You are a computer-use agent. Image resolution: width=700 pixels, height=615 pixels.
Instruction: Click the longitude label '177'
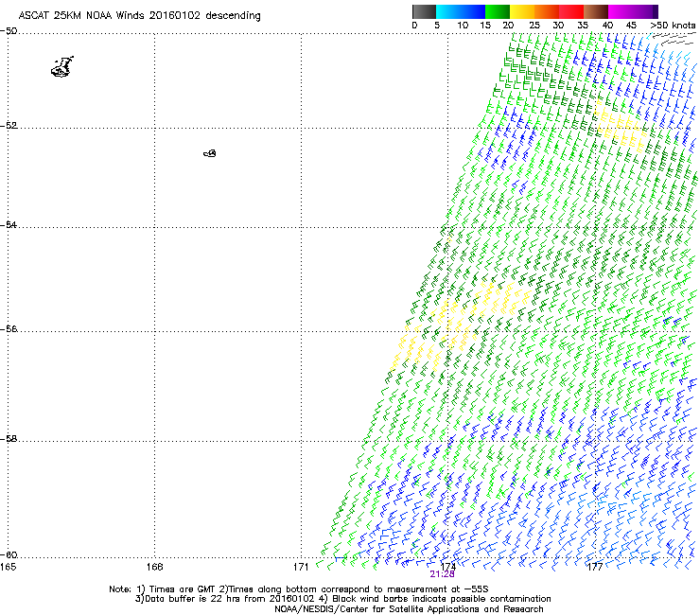coord(595,567)
